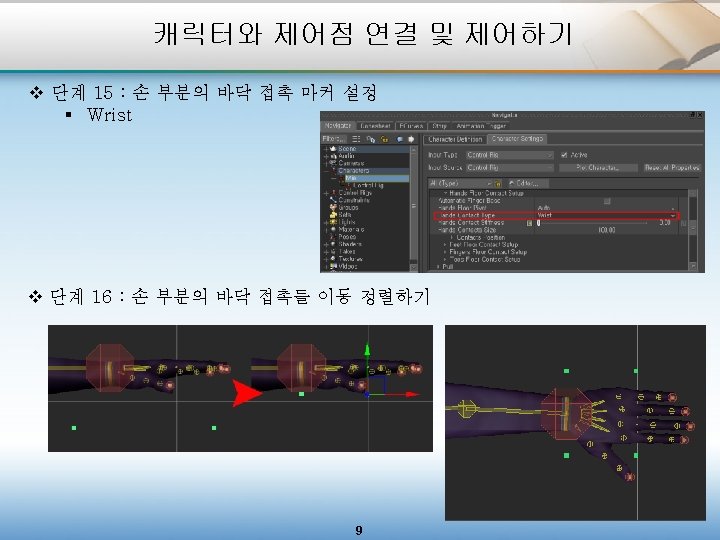Open Hands Contact Type Wrist dropdown
Screen dimensions: 720x540
607,215
